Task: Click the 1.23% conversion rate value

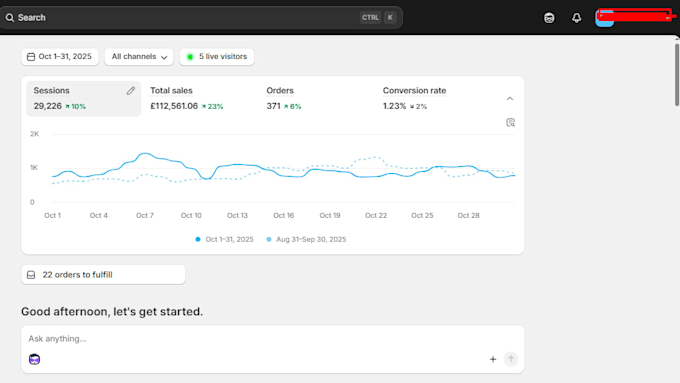Action: [x=394, y=106]
